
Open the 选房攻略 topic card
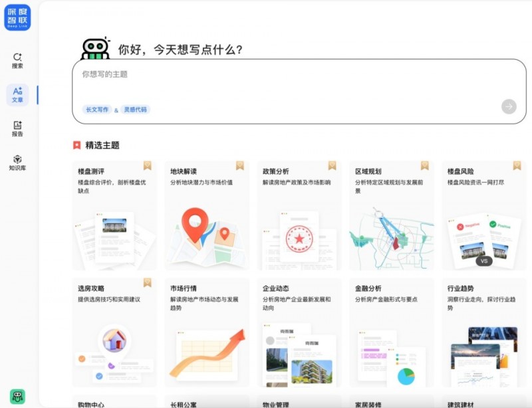pyautogui.click(x=114, y=332)
